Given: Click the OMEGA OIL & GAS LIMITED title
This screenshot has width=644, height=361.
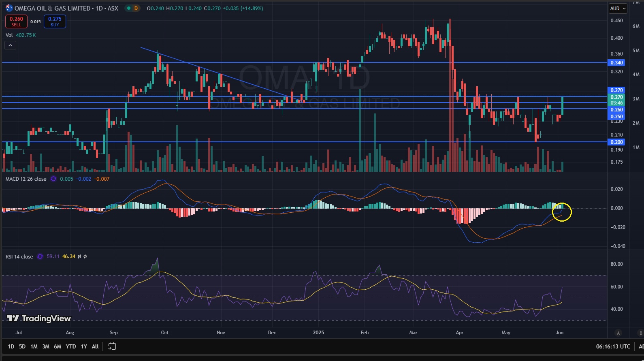Looking at the screenshot, I should [x=52, y=8].
